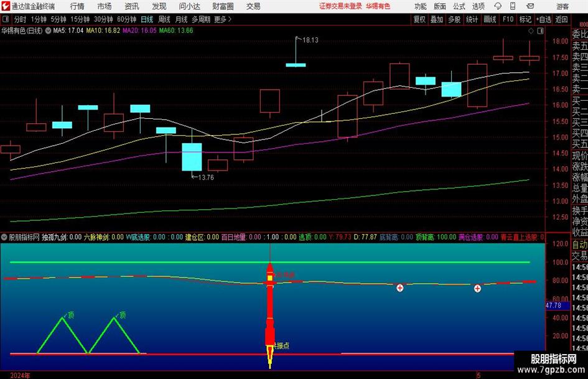Expand the 华锡有色 main chart indicator dropdown
The height and width of the screenshot is (379, 588).
click(x=48, y=30)
